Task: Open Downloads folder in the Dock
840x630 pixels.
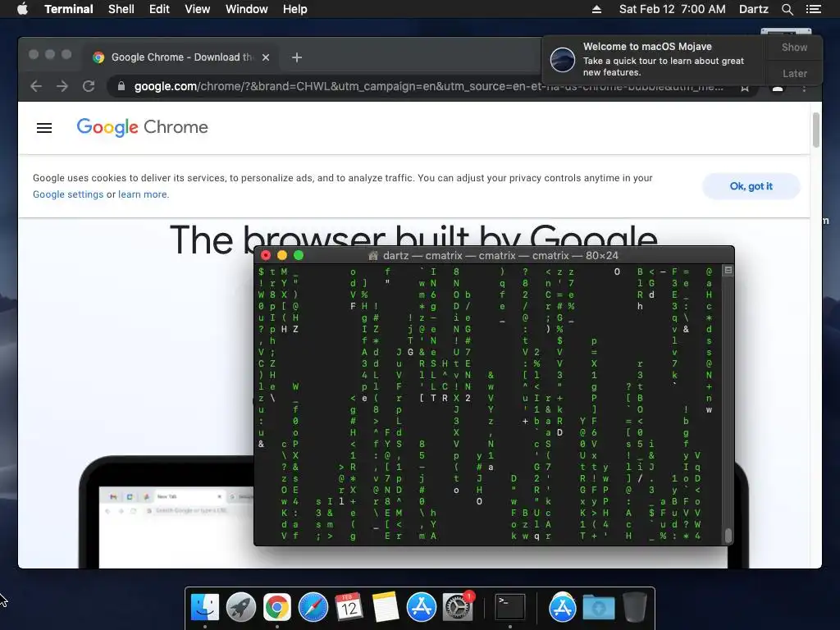Action: tap(598, 607)
